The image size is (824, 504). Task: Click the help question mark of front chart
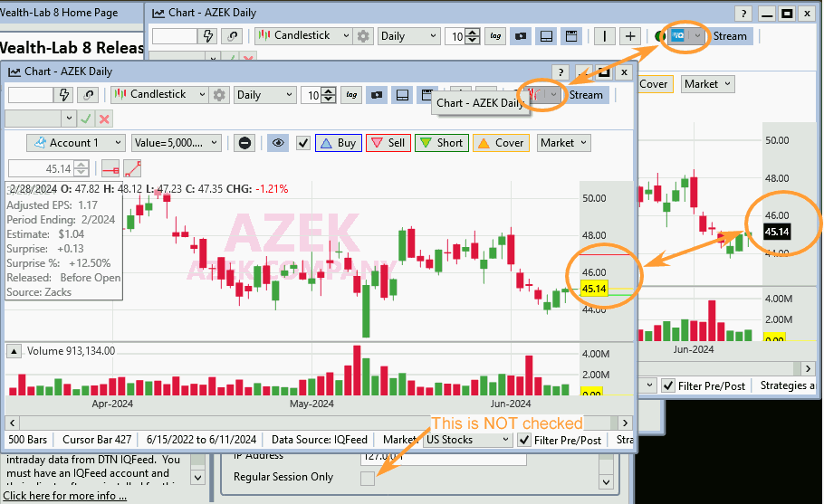click(x=561, y=71)
